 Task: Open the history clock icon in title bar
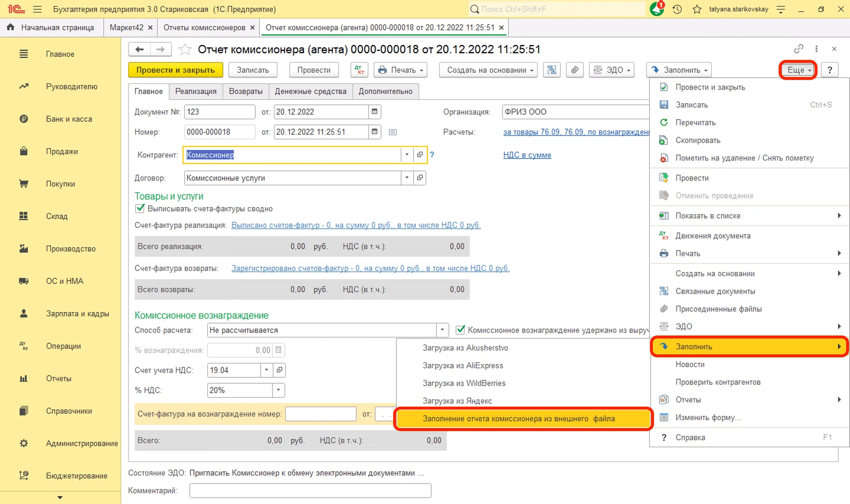pos(677,9)
